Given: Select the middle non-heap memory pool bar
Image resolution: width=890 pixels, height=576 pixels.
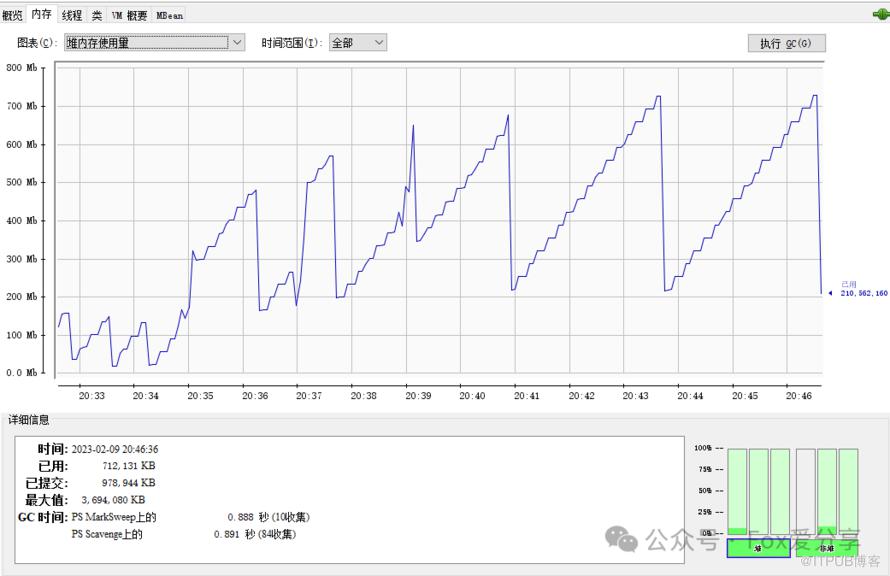Looking at the screenshot, I should click(x=827, y=491).
